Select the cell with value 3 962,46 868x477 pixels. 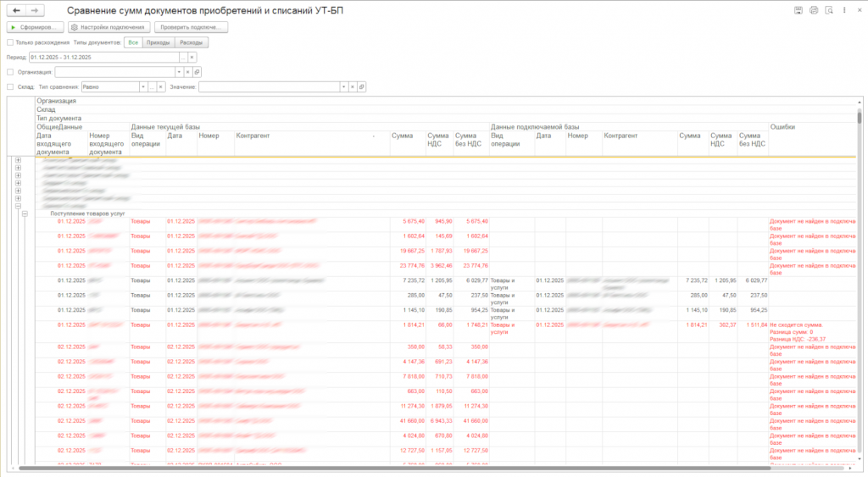[439, 269]
